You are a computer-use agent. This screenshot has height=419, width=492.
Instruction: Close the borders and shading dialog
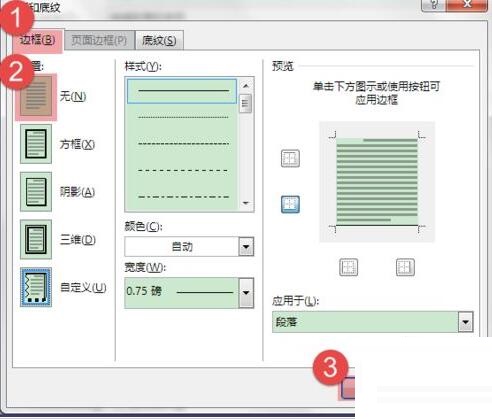(468, 5)
